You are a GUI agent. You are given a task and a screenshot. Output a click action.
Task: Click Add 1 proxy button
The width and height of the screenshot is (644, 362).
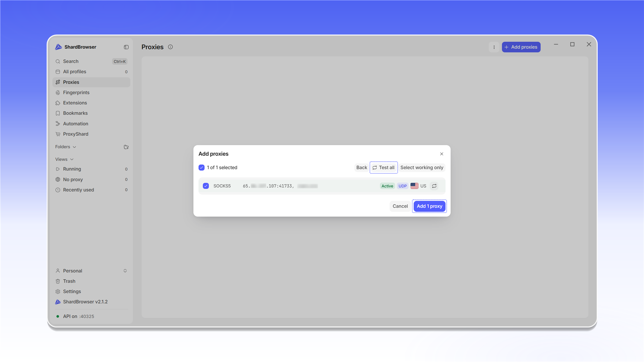pos(429,206)
